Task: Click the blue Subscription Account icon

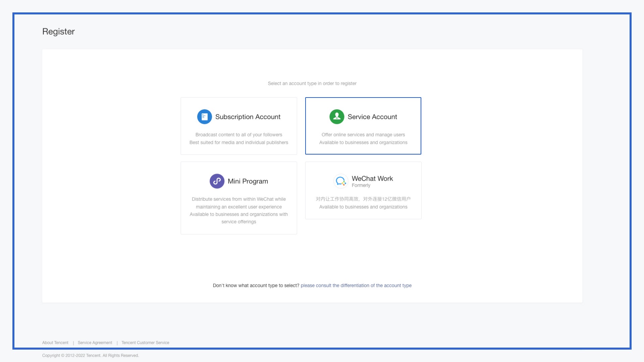Action: tap(204, 117)
